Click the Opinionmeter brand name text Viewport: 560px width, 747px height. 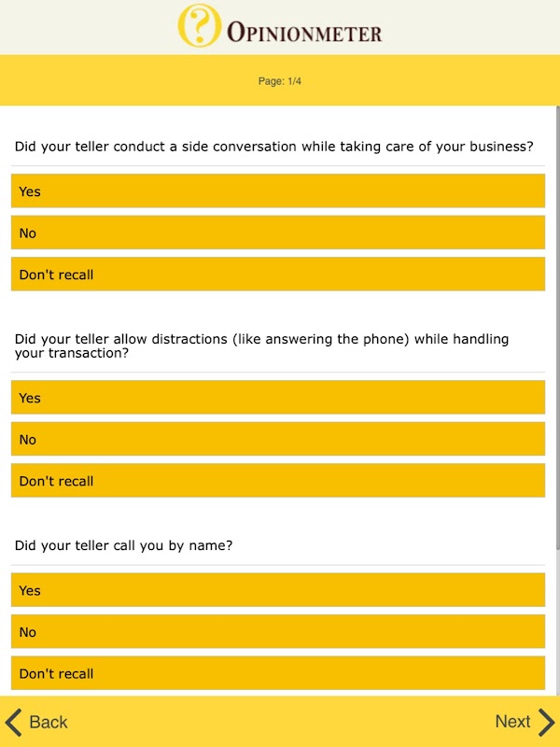tap(304, 34)
